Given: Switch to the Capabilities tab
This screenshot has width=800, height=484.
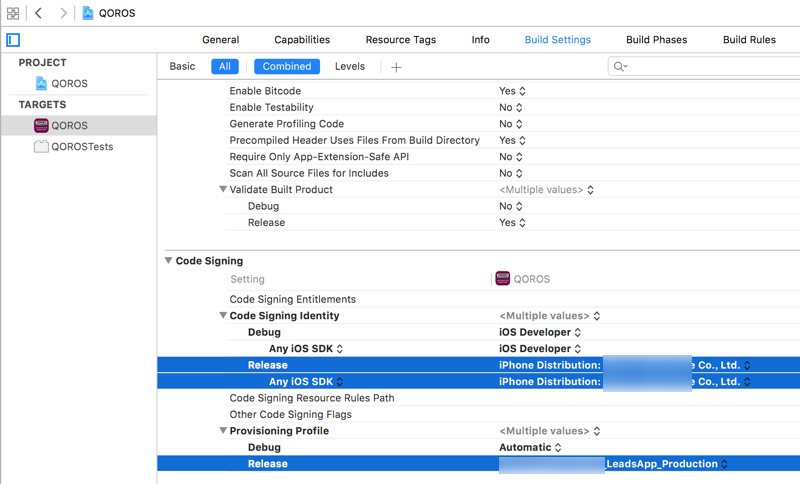Looking at the screenshot, I should coord(302,40).
